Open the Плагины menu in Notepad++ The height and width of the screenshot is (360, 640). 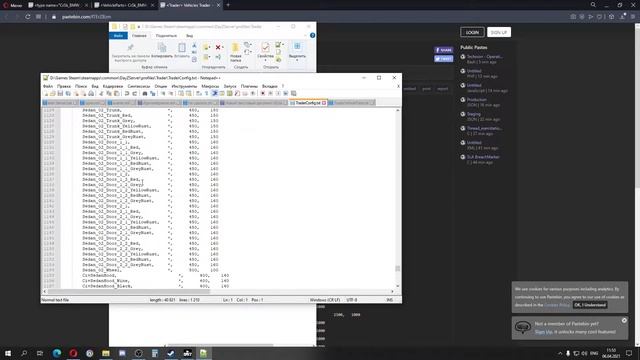coord(249,86)
